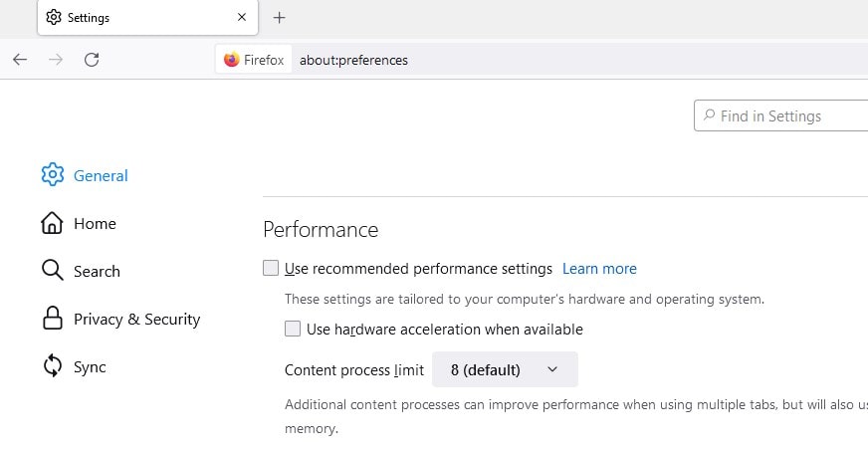Image resolution: width=868 pixels, height=449 pixels.
Task: Click the chevron beside 8 (default)
Action: (553, 369)
